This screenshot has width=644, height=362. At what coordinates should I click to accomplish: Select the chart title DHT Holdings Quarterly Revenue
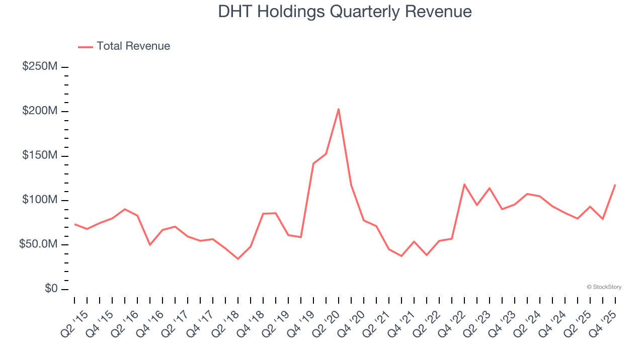345,12
